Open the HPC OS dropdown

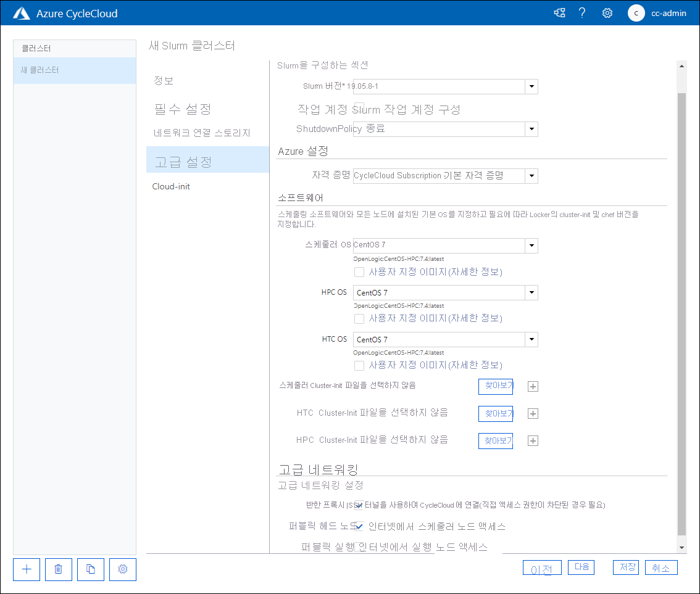click(x=531, y=292)
